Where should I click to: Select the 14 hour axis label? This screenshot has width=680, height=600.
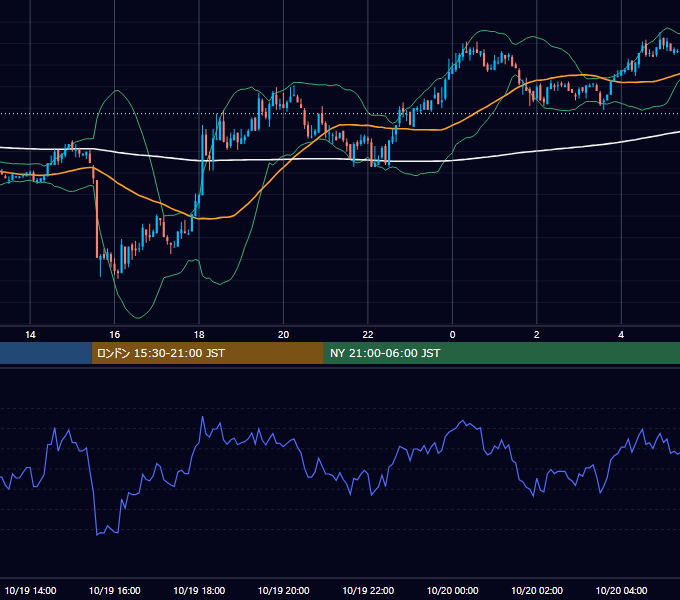tap(30, 335)
